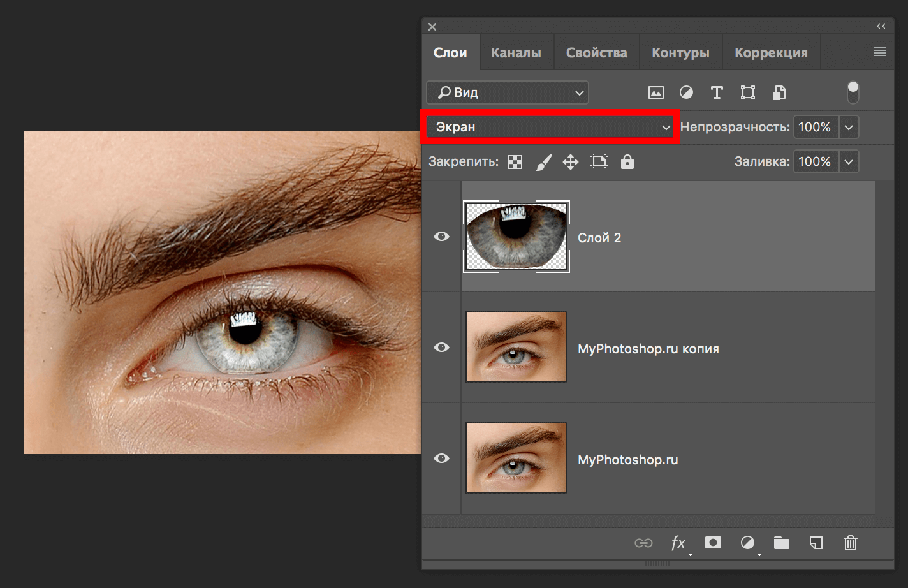This screenshot has height=588, width=908.
Task: Expand the Непрозрачность opacity dropdown arrow
Action: point(849,128)
